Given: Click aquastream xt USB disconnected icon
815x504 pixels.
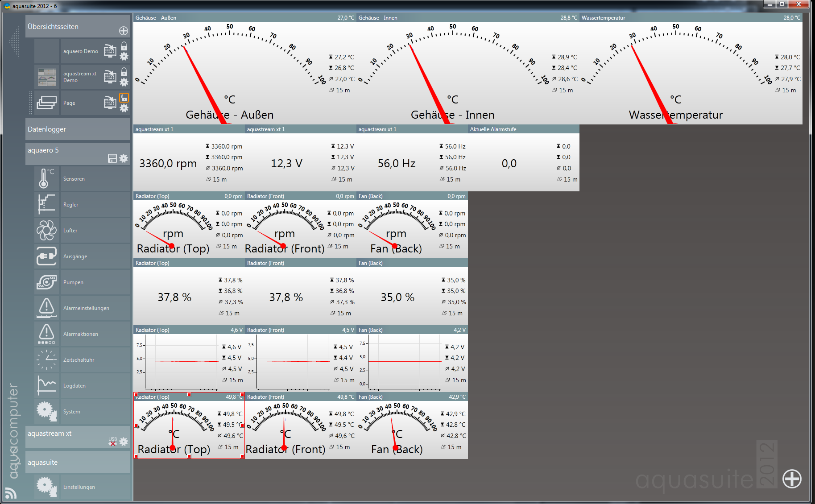Looking at the screenshot, I should [x=112, y=442].
